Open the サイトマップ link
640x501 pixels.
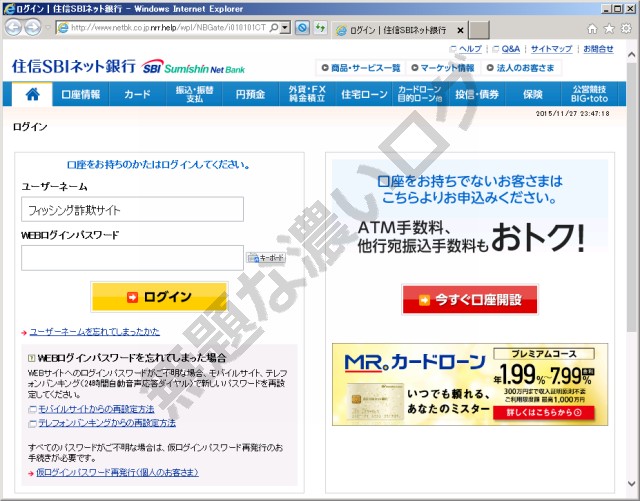tap(551, 49)
